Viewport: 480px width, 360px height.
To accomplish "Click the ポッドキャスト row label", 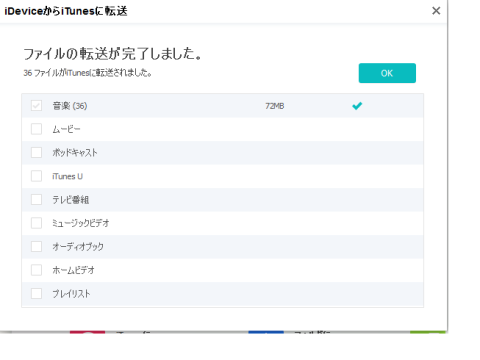I will pos(75,153).
